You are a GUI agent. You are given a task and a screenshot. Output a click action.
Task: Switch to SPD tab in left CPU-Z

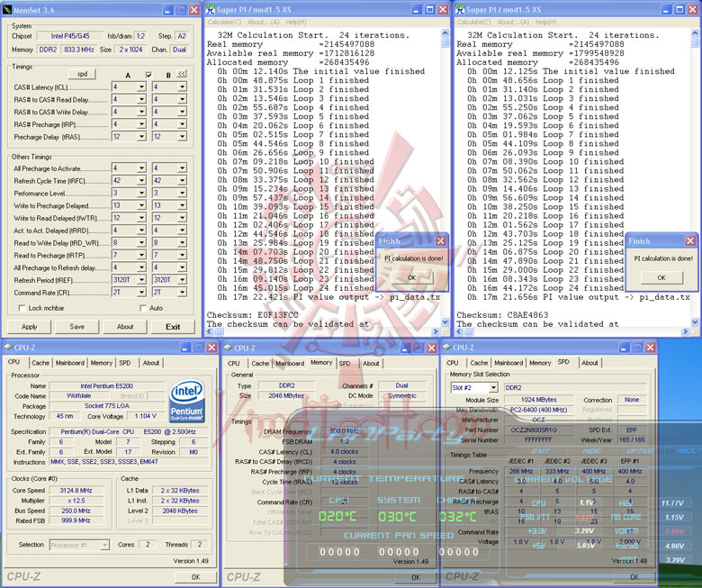[x=125, y=363]
